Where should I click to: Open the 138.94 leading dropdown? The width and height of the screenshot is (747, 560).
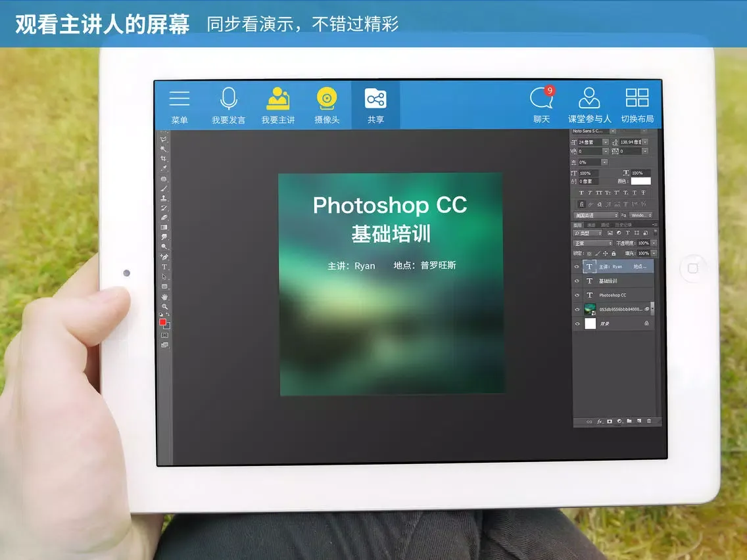646,142
